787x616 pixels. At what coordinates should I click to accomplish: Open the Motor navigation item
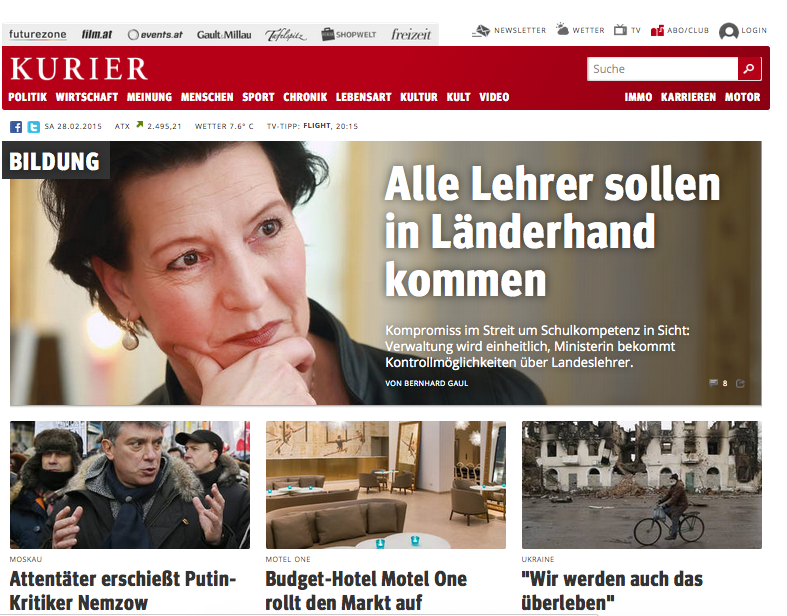742,97
